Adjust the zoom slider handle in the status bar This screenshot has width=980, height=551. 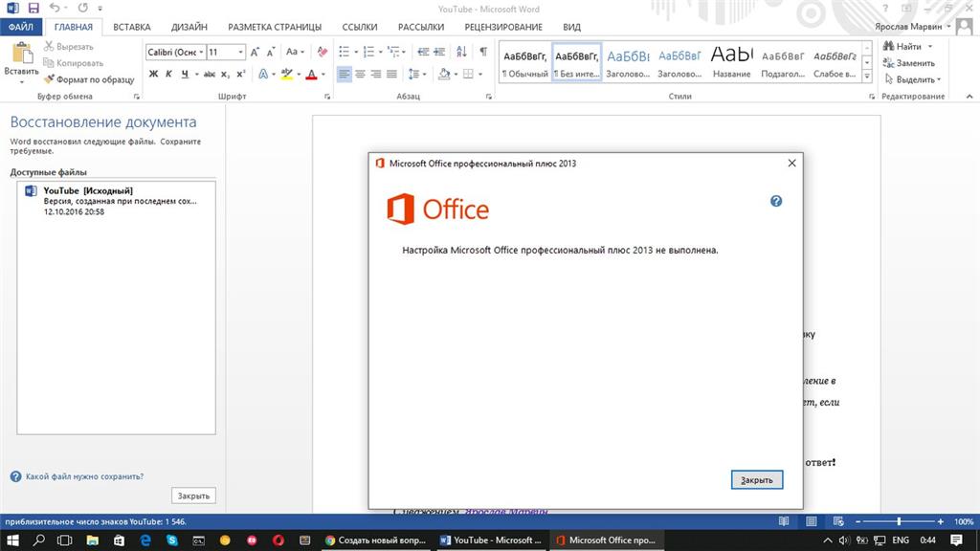coord(899,521)
